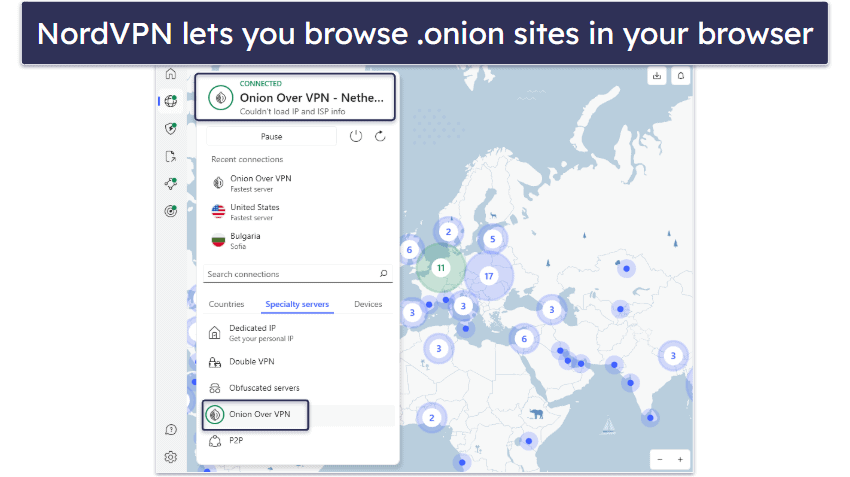The width and height of the screenshot is (850, 477).
Task: Click the Search connections field
Action: point(298,274)
